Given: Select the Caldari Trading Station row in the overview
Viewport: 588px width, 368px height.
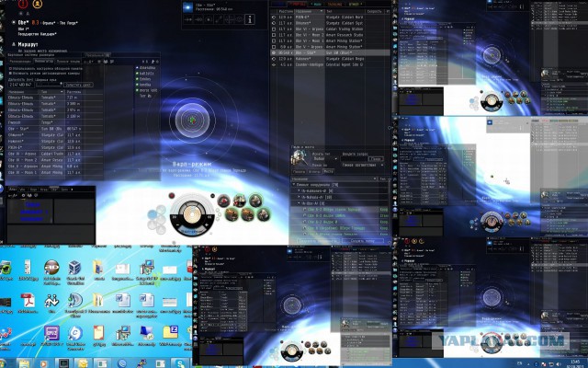Looking at the screenshot, I should [330, 29].
